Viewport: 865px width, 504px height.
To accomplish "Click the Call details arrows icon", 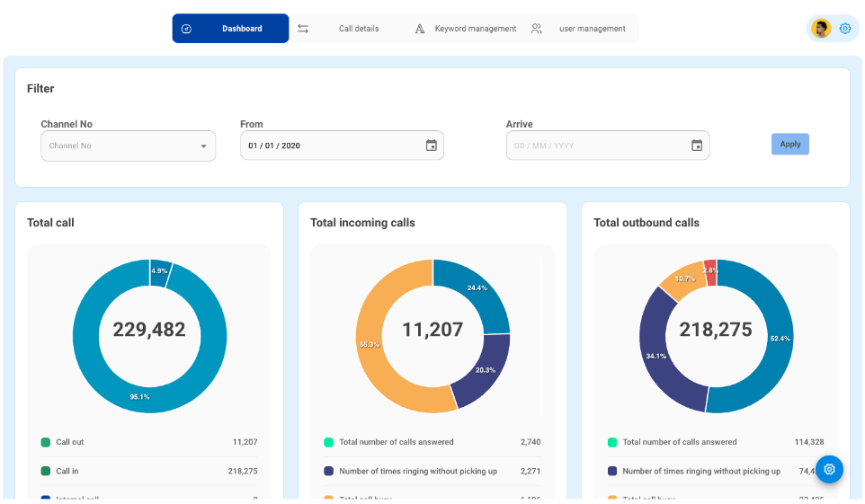I will [x=303, y=29].
